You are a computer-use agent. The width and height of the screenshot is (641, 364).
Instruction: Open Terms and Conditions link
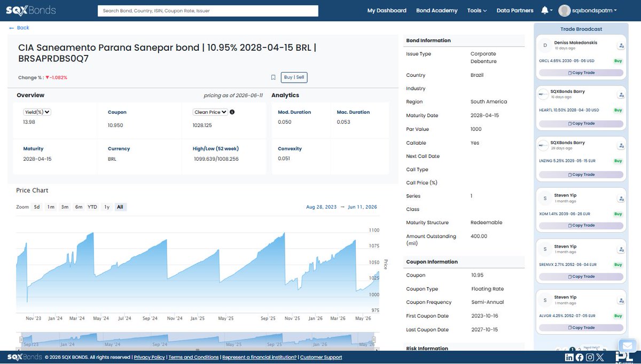(x=193, y=357)
